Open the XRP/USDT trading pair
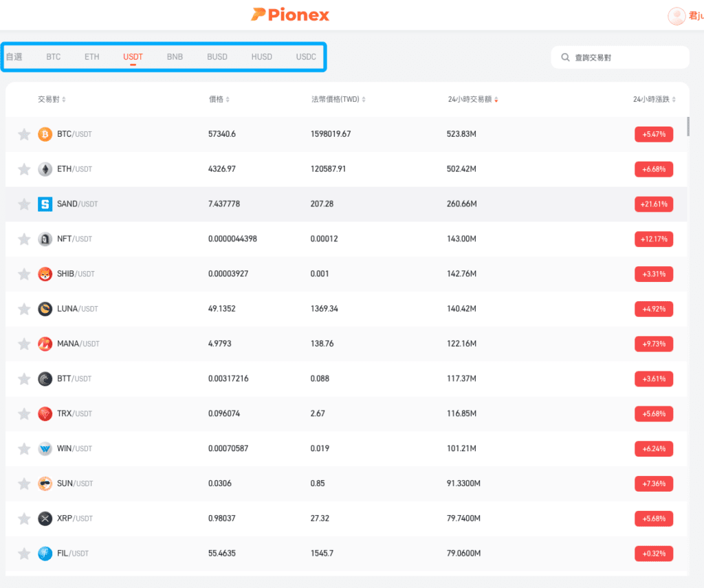 tap(75, 519)
